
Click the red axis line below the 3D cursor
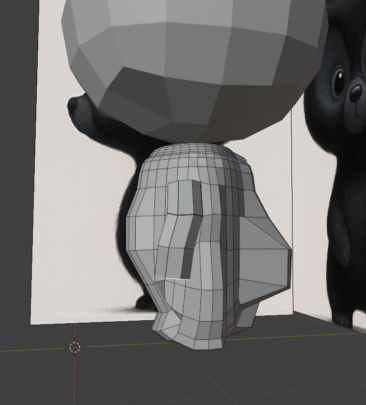74,380
